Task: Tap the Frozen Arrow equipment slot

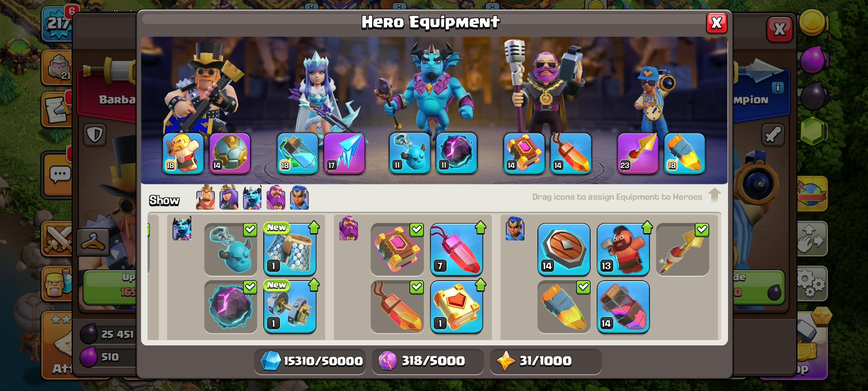Action: [344, 154]
